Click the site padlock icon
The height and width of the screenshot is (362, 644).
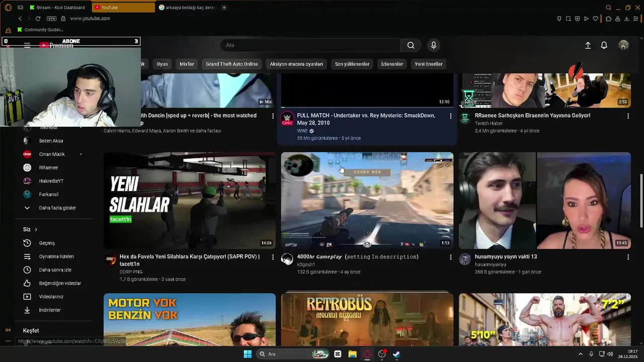click(x=63, y=19)
